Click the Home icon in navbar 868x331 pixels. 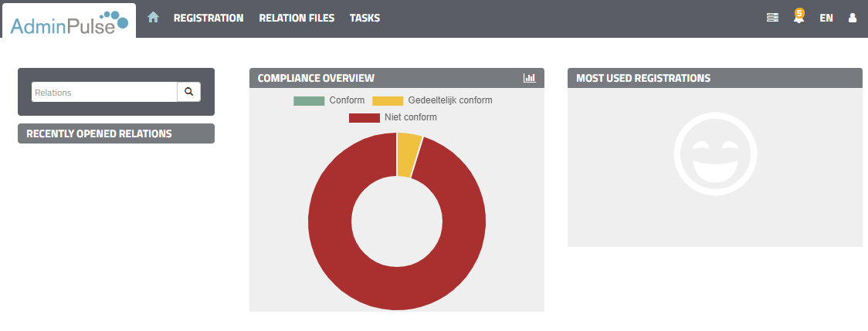tap(153, 17)
